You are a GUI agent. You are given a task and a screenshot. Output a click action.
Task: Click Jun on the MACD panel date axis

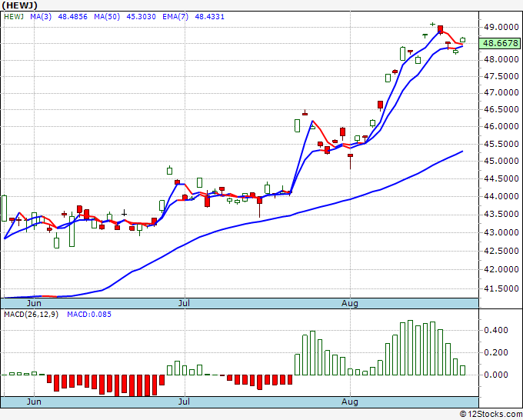(34, 402)
